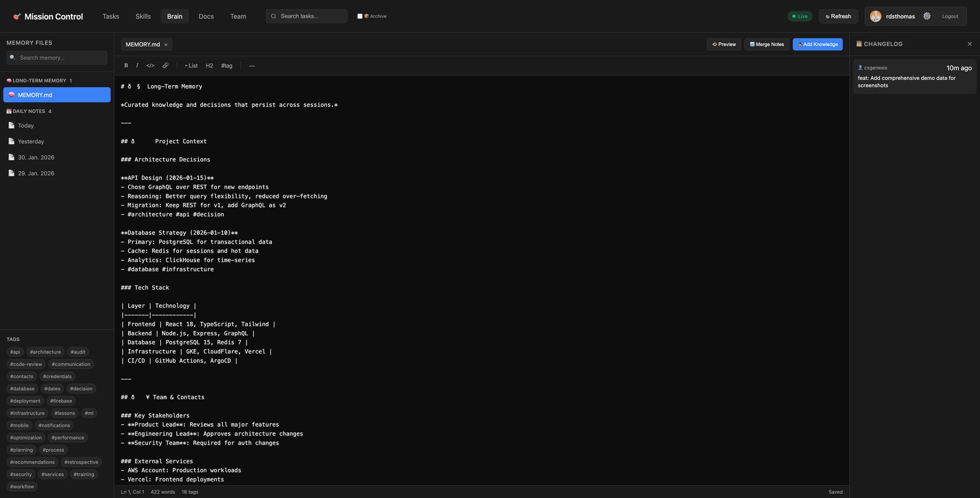Insert a link using the chain icon
Image resolution: width=980 pixels, height=498 pixels.
[x=166, y=66]
